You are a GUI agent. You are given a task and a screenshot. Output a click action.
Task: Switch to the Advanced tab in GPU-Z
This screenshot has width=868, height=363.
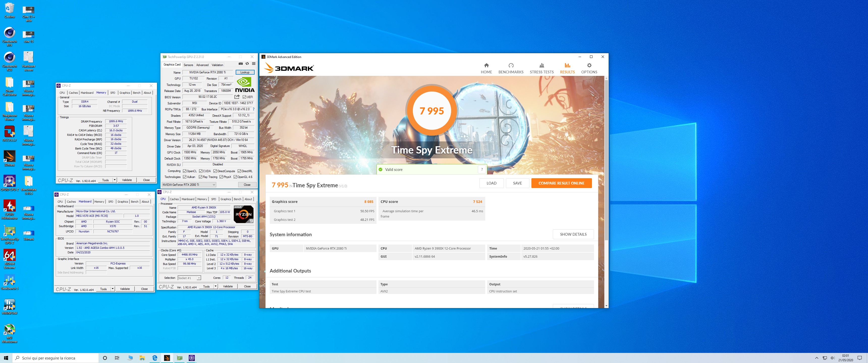pos(202,65)
